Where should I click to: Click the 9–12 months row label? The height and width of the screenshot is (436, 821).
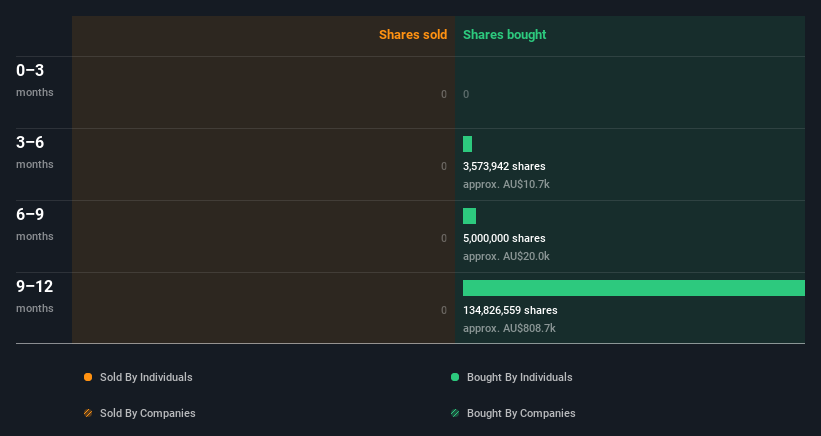coord(35,296)
